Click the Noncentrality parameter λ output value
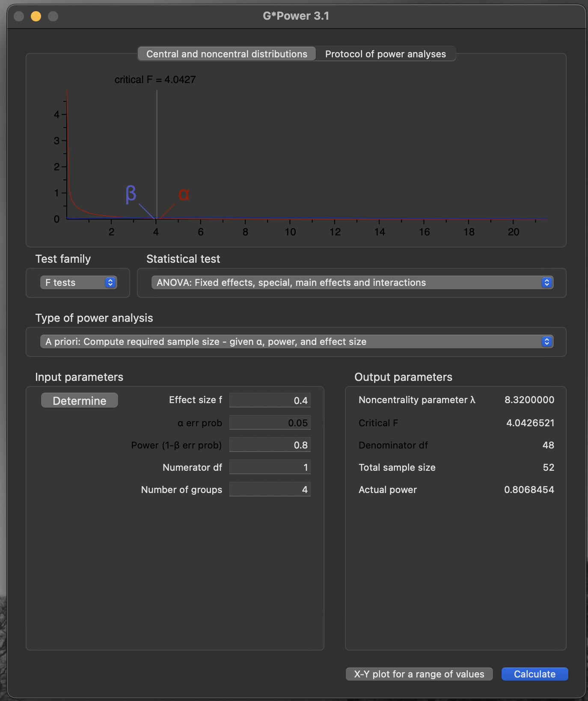The image size is (588, 701). coord(529,400)
